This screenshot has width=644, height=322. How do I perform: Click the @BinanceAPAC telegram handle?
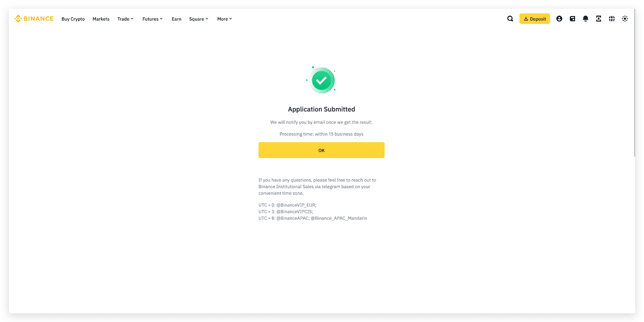[x=292, y=218]
